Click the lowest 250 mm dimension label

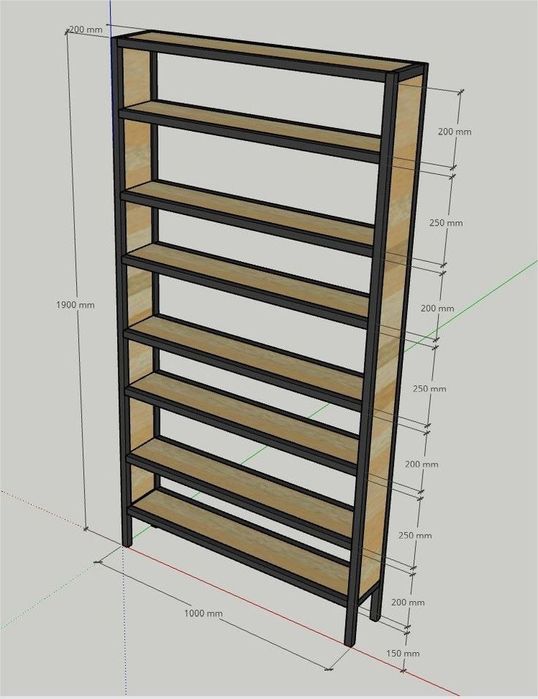(x=415, y=535)
